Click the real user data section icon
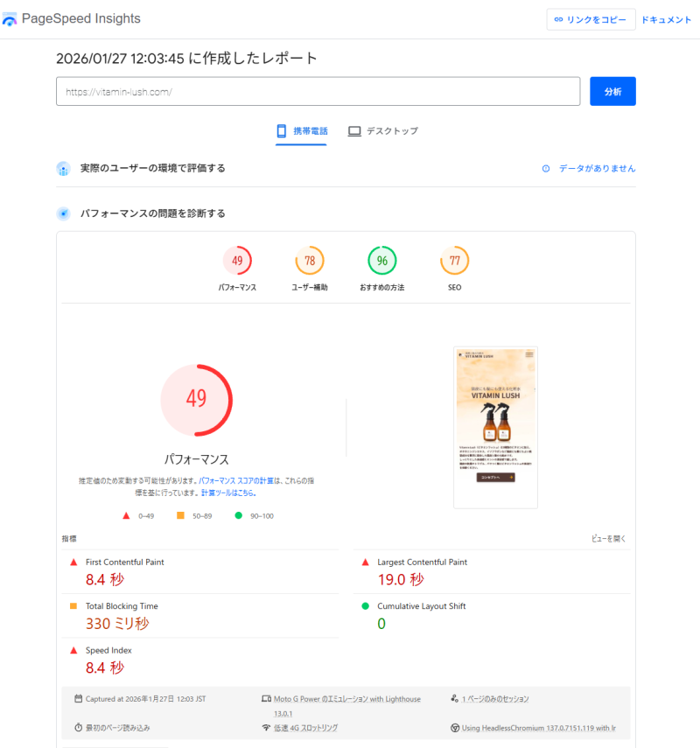This screenshot has width=700, height=748. click(63, 168)
